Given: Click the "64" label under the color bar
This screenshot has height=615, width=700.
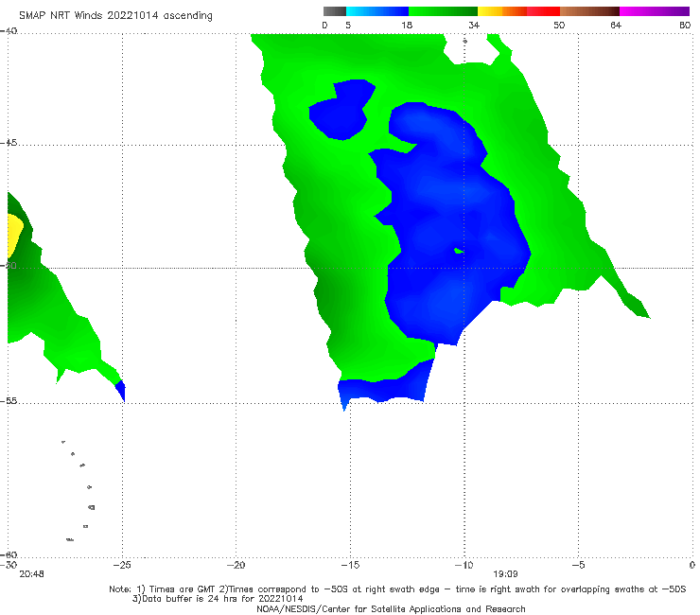Looking at the screenshot, I should tap(616, 25).
